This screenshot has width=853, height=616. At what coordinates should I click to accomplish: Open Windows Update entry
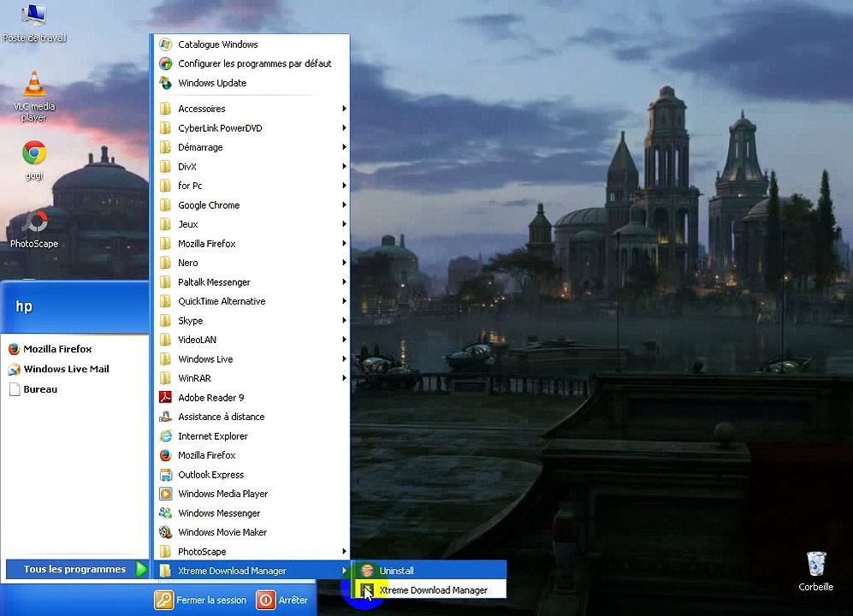tap(211, 83)
